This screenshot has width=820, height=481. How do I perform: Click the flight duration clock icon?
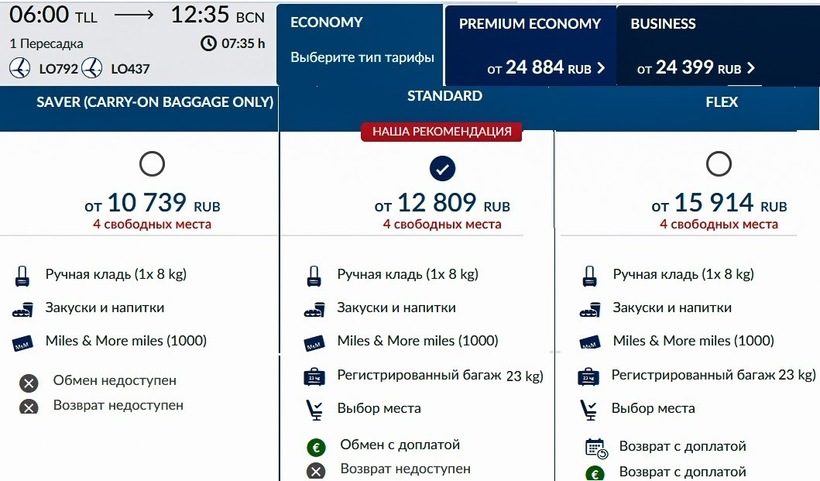click(x=208, y=43)
